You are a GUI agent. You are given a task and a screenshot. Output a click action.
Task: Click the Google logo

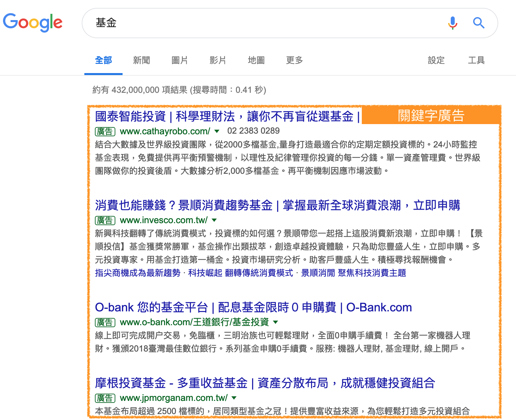pos(33,22)
